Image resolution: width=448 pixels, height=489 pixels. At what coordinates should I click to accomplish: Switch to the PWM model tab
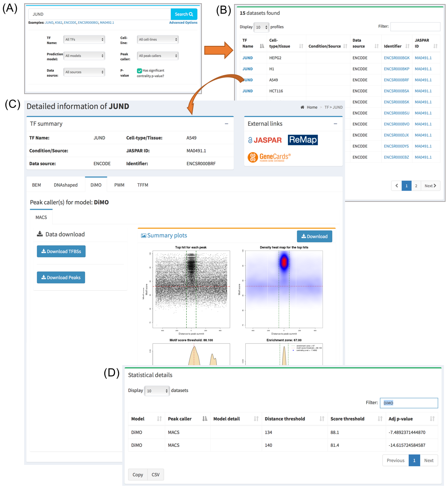(x=119, y=185)
